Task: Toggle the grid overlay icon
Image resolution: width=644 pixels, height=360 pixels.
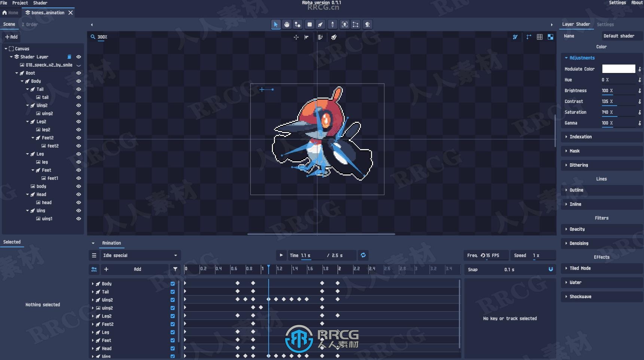Action: (540, 37)
